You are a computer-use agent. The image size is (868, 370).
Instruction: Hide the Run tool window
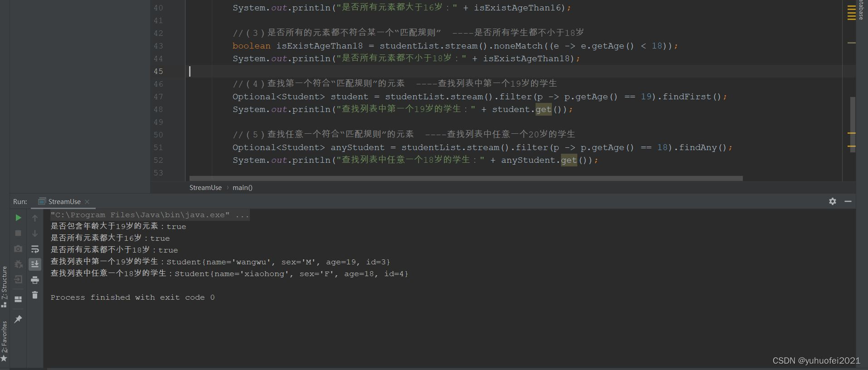click(848, 201)
